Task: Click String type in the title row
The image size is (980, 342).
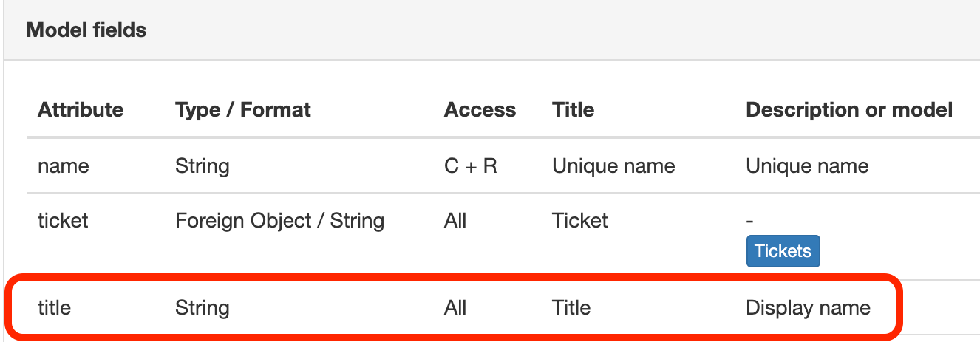Action: point(202,307)
